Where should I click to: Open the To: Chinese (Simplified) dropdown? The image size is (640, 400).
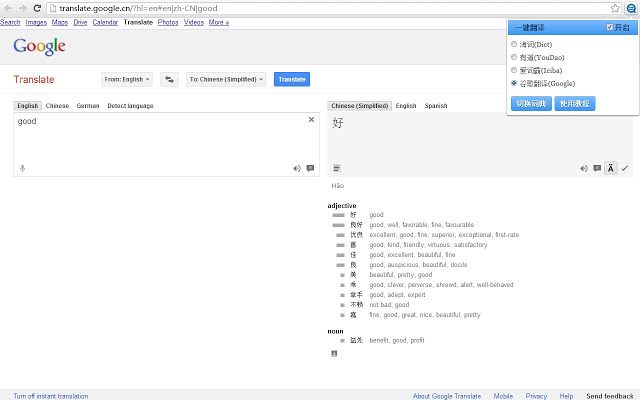click(226, 79)
